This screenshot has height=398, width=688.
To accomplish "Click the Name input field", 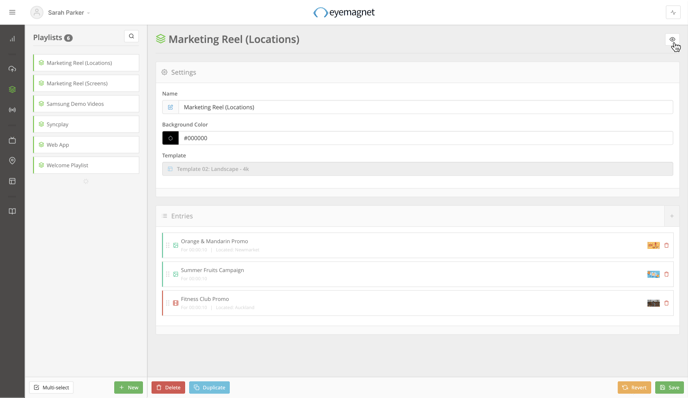I will pyautogui.click(x=425, y=107).
